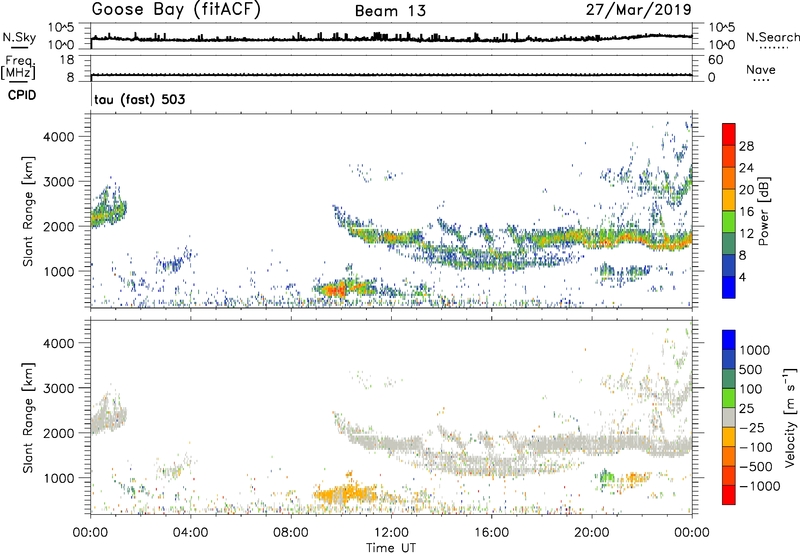Click the '16' tick on power colorbar
The image size is (800, 554).
746,212
